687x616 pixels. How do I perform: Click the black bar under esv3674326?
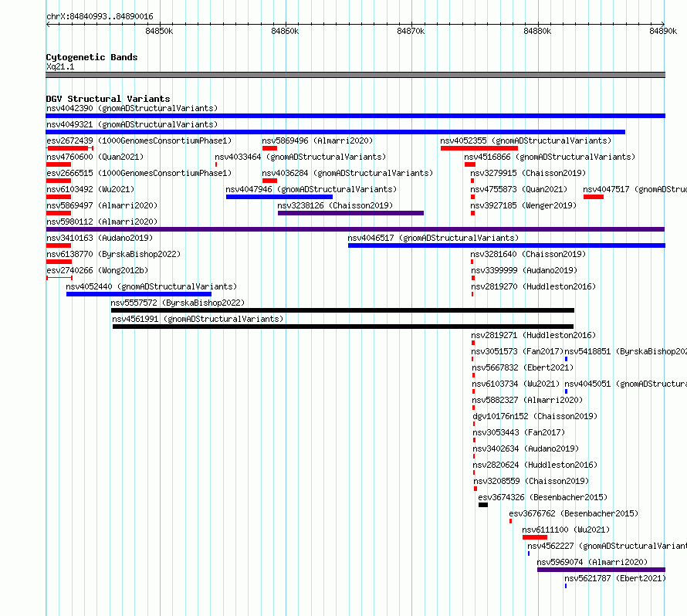[482, 505]
